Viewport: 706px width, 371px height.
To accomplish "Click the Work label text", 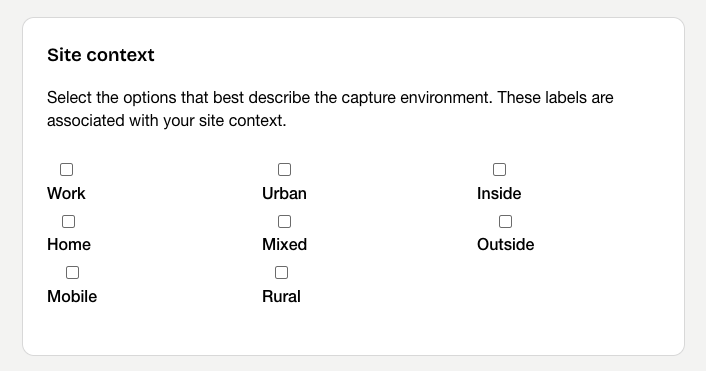I will [66, 194].
